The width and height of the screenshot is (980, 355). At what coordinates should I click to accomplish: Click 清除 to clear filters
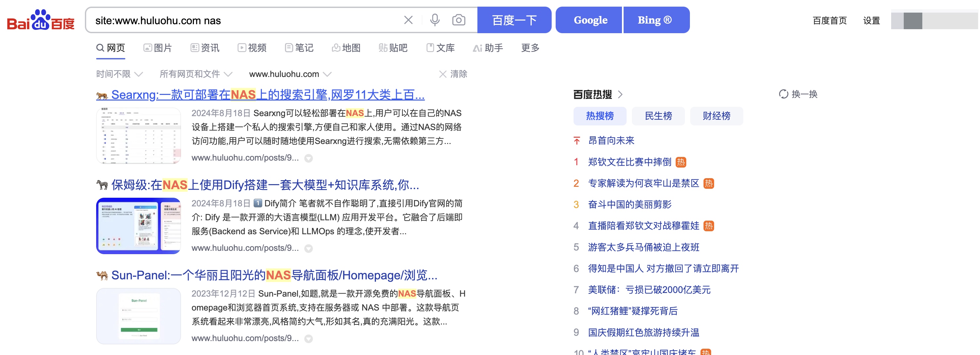click(x=459, y=74)
